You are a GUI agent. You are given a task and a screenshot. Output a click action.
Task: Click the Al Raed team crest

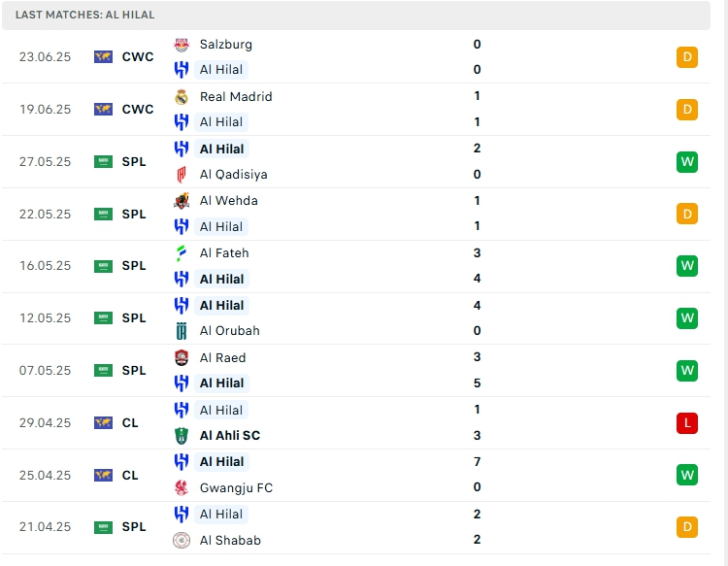point(182,357)
